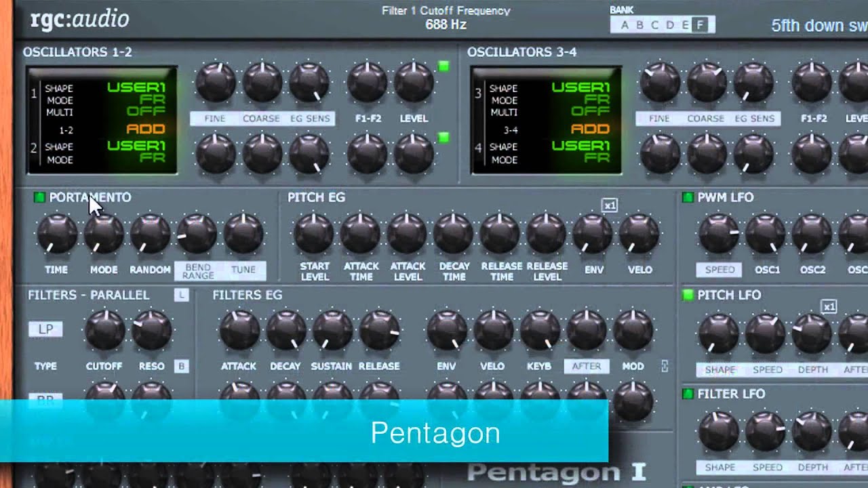This screenshot has width=868, height=488.
Task: Toggle oscillator 1 enable LED
Action: [443, 66]
